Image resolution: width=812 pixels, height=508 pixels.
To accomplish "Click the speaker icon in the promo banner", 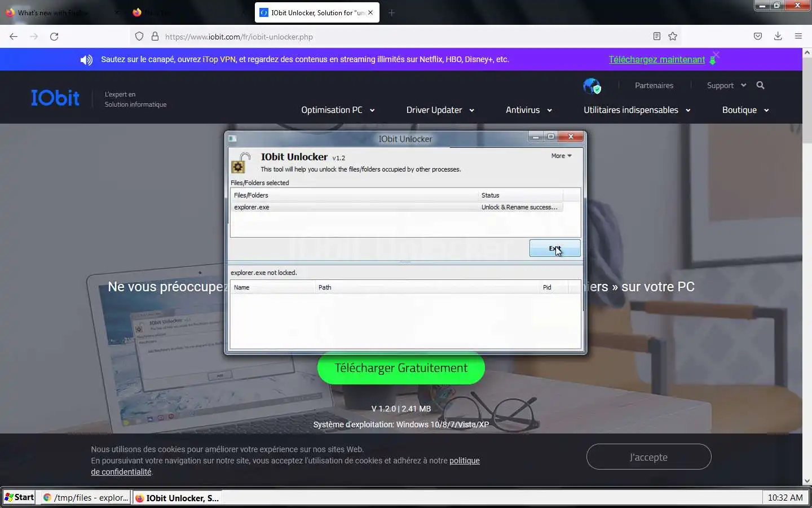I will 86,60.
